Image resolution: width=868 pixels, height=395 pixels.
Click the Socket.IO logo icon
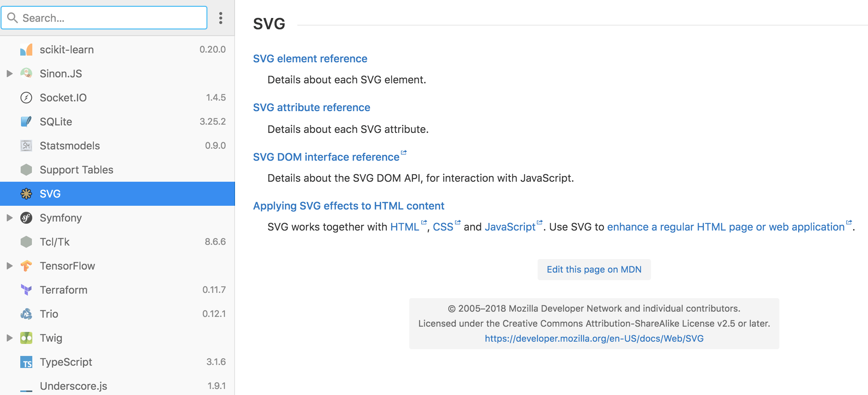point(26,98)
